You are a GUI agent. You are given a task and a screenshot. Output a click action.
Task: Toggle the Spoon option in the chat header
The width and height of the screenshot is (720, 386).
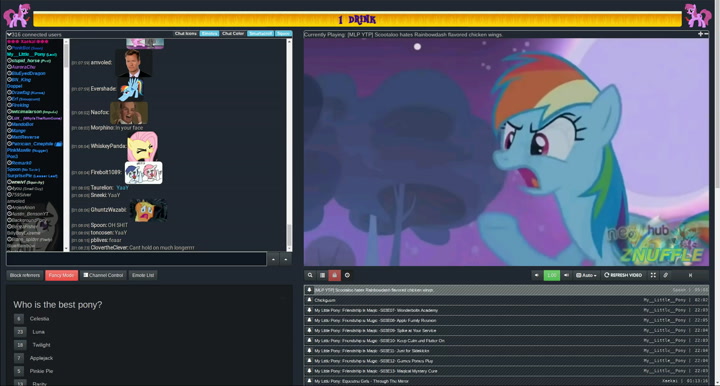(283, 34)
